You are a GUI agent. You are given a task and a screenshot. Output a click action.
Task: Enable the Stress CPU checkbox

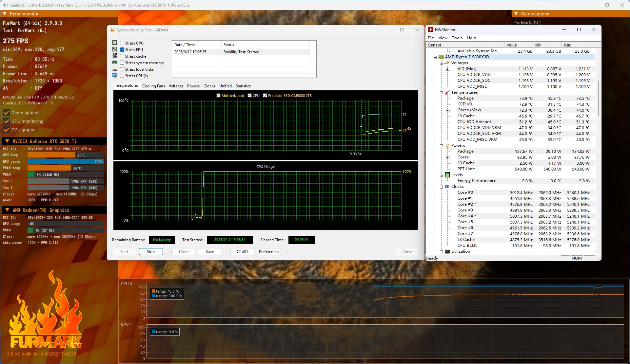(122, 43)
